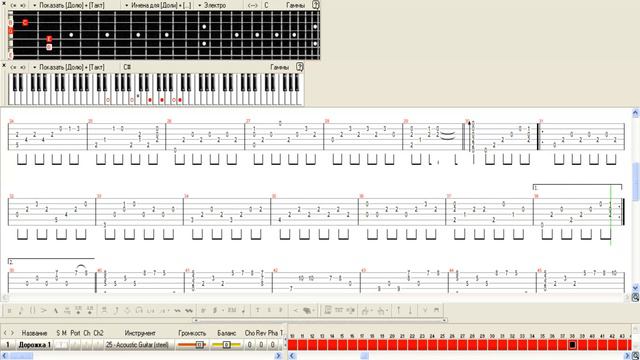Change Ch channel for Дорожка 1
This screenshot has height=360, width=640.
[87, 345]
